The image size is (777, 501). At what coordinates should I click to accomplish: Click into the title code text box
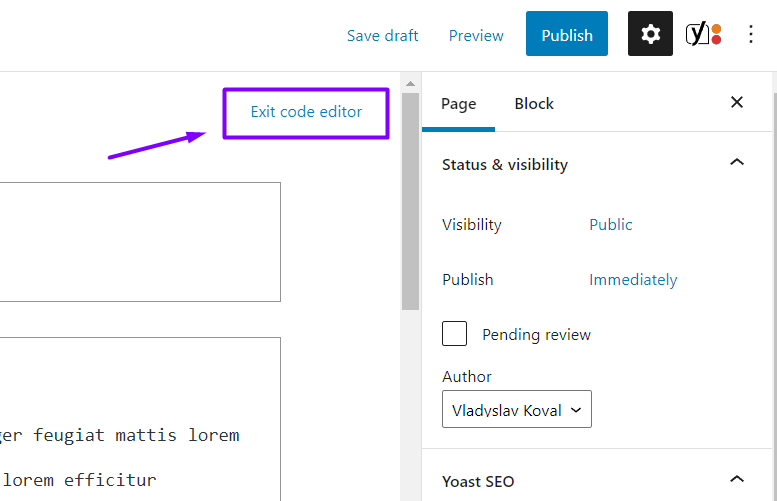140,242
